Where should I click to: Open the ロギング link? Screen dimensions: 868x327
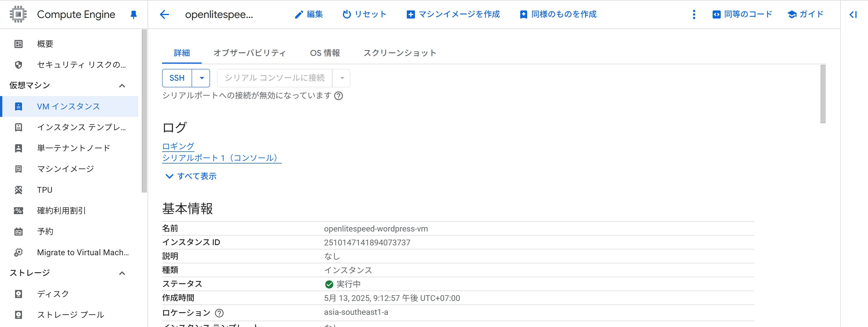coord(178,146)
